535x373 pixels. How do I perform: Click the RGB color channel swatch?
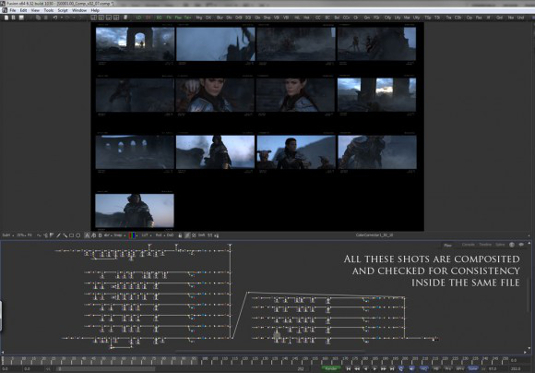(x=132, y=235)
